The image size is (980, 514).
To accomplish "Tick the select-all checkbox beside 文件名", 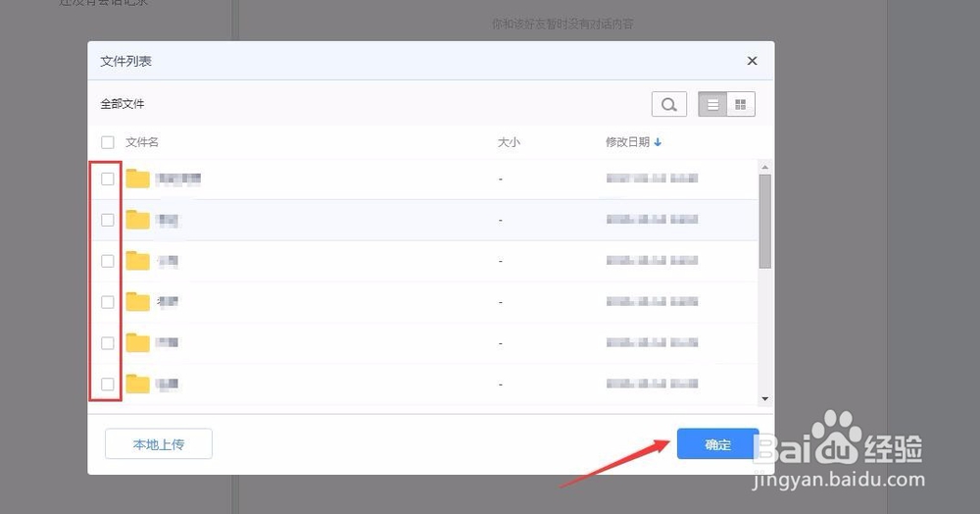I will (108, 142).
